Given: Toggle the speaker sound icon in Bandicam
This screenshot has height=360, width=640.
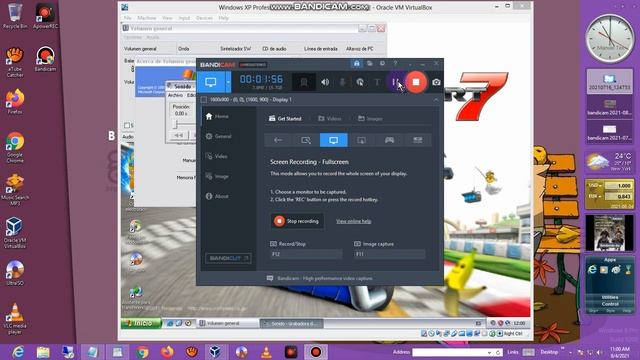Looking at the screenshot, I should (325, 82).
